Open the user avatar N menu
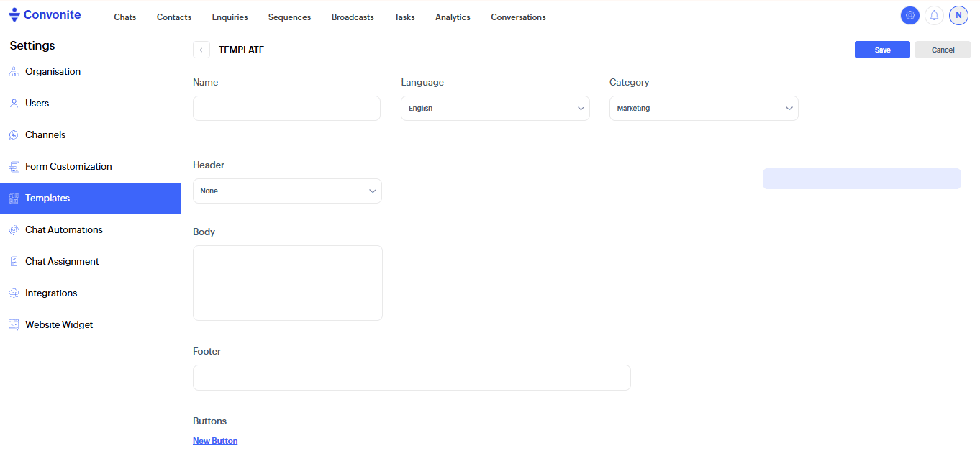This screenshot has width=980, height=456. tap(958, 15)
